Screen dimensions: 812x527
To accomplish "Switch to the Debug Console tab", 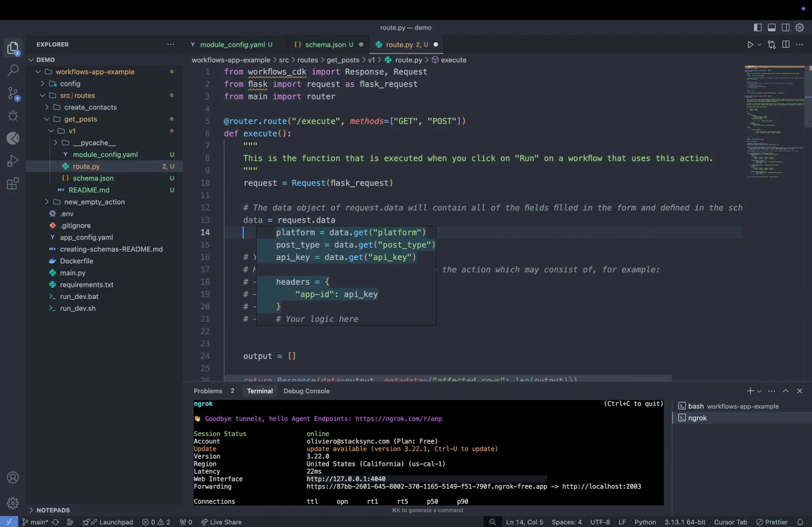I will (x=307, y=391).
